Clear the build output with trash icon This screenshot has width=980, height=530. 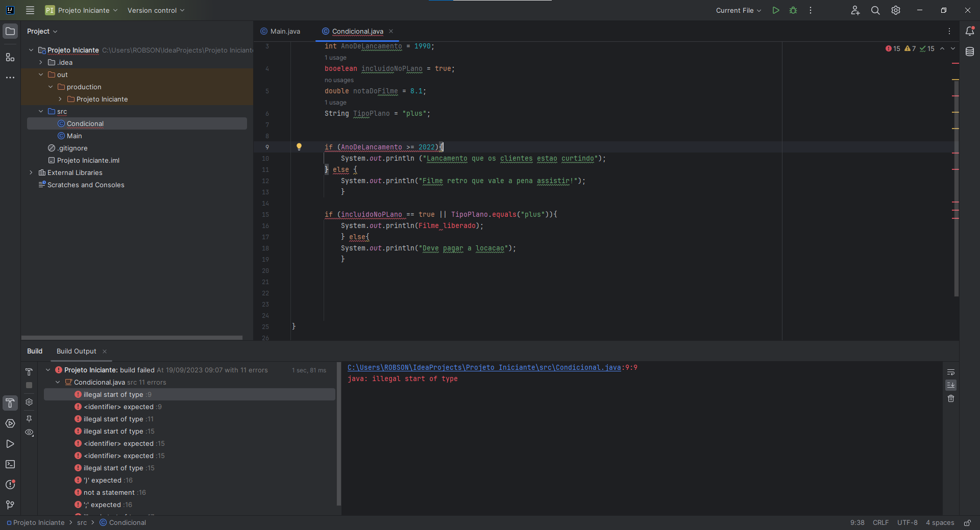[x=951, y=398]
